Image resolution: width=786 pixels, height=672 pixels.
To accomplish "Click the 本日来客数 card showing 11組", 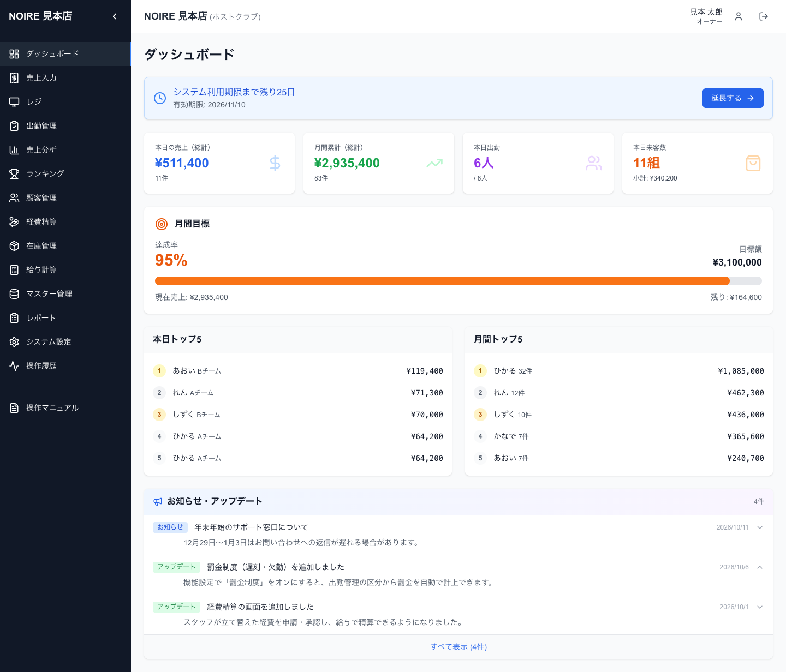I will [x=698, y=163].
